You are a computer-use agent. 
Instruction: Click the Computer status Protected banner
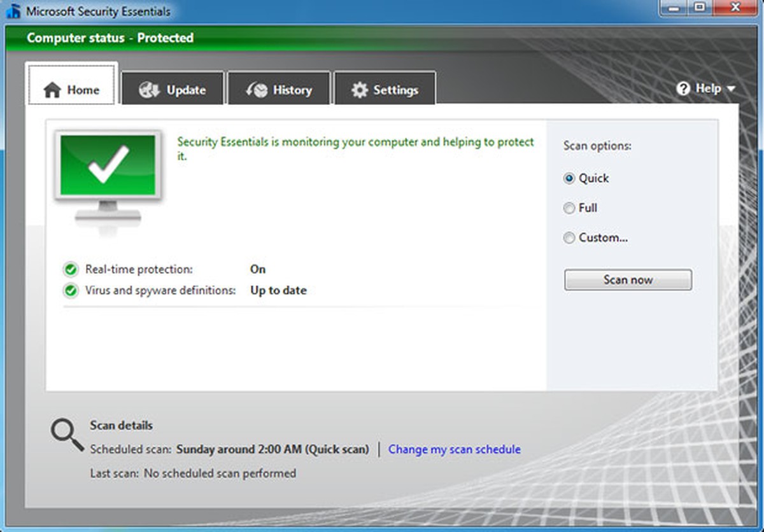(110, 38)
